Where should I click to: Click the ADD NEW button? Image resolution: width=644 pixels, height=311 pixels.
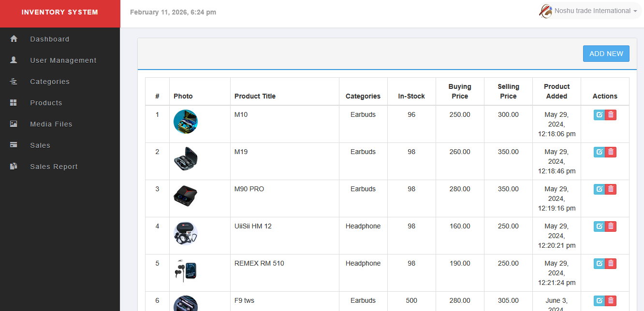pos(606,53)
